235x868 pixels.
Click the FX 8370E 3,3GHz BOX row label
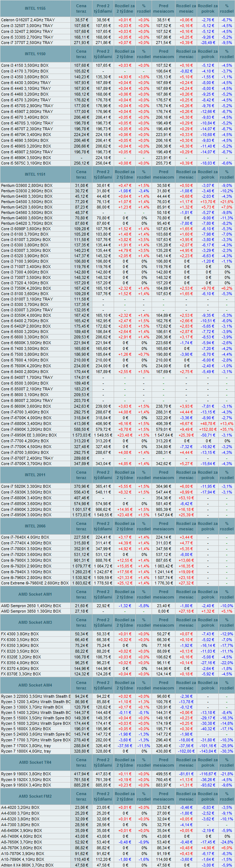[21, 674]
